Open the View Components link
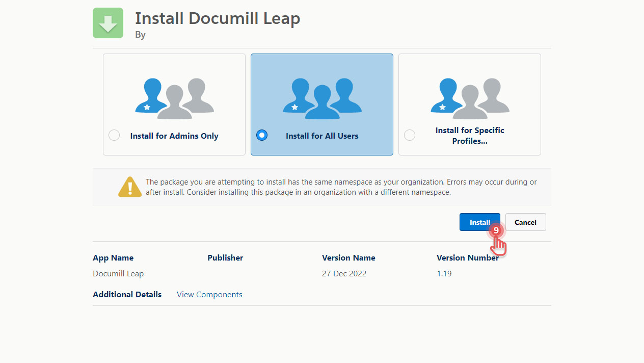644x363 pixels. (209, 295)
